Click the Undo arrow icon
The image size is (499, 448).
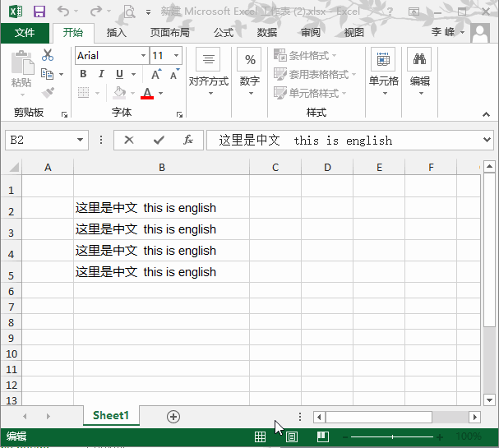click(63, 12)
